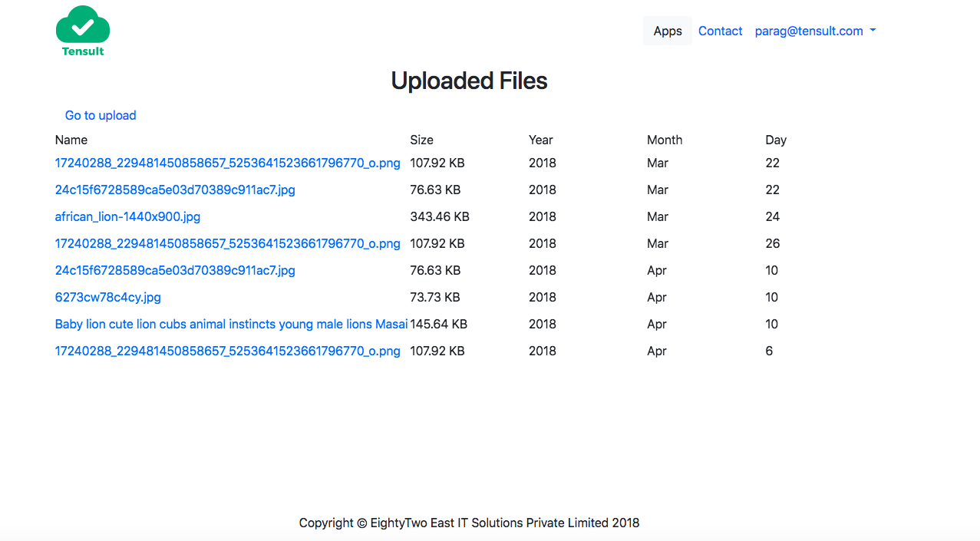The height and width of the screenshot is (541, 980).
Task: Open the Contact page
Action: [720, 31]
